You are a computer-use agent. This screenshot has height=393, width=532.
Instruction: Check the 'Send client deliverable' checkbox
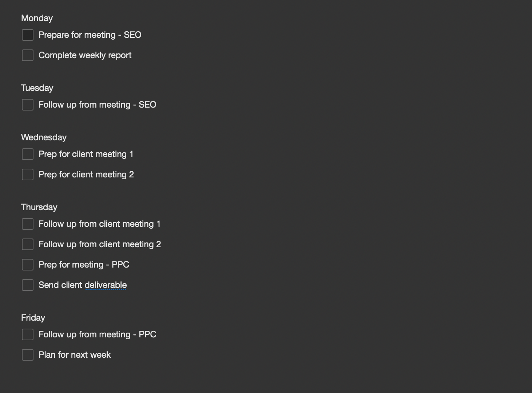point(28,285)
